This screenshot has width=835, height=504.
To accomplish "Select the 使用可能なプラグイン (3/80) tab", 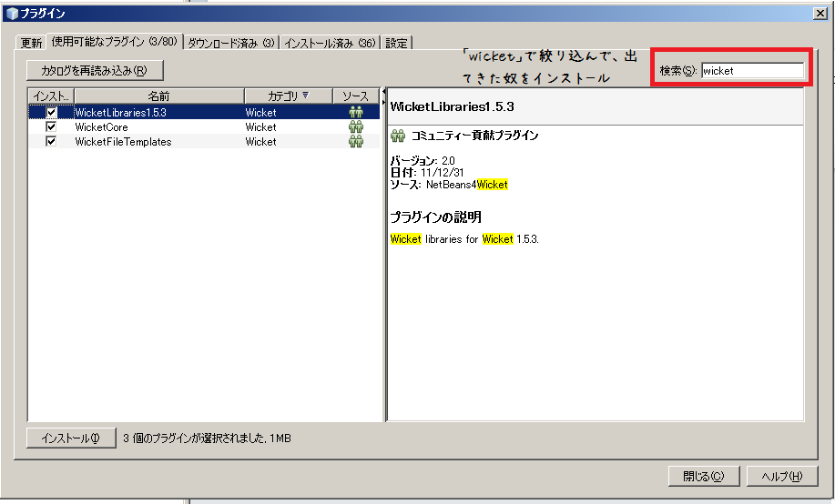I will pyautogui.click(x=115, y=42).
